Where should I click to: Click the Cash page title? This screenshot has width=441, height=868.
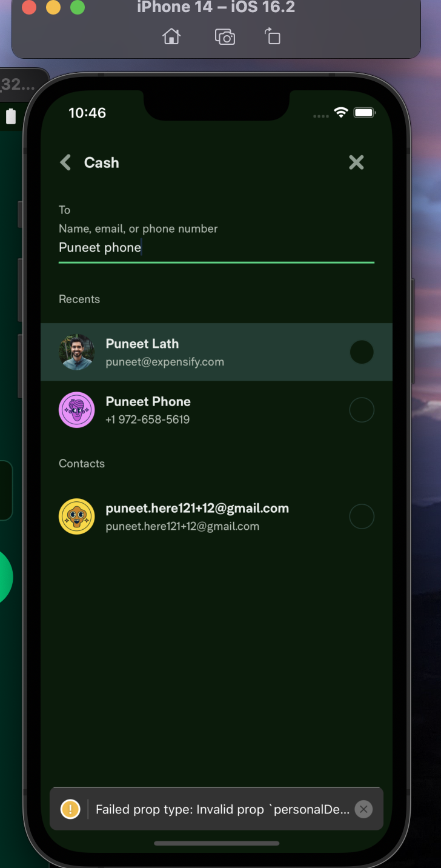coord(101,162)
